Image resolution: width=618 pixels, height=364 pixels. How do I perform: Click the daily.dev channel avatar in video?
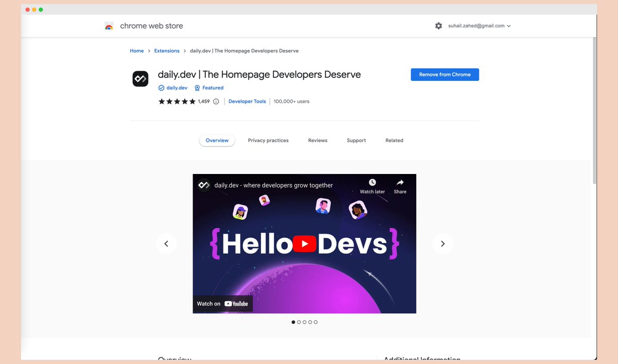pos(204,185)
